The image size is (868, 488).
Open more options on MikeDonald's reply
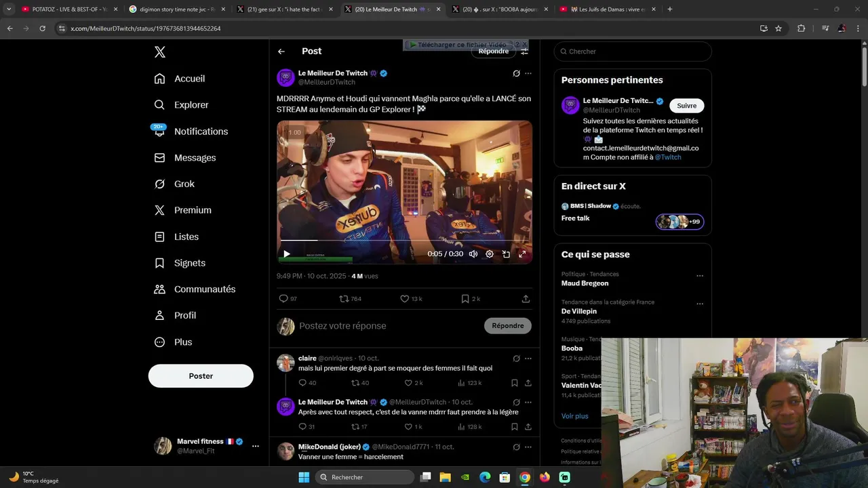pyautogui.click(x=528, y=447)
